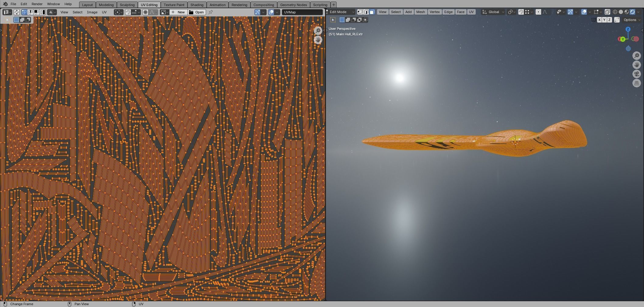Open UV sticky selection mode dropdown
Screen dimensions: 644x307
point(52,12)
